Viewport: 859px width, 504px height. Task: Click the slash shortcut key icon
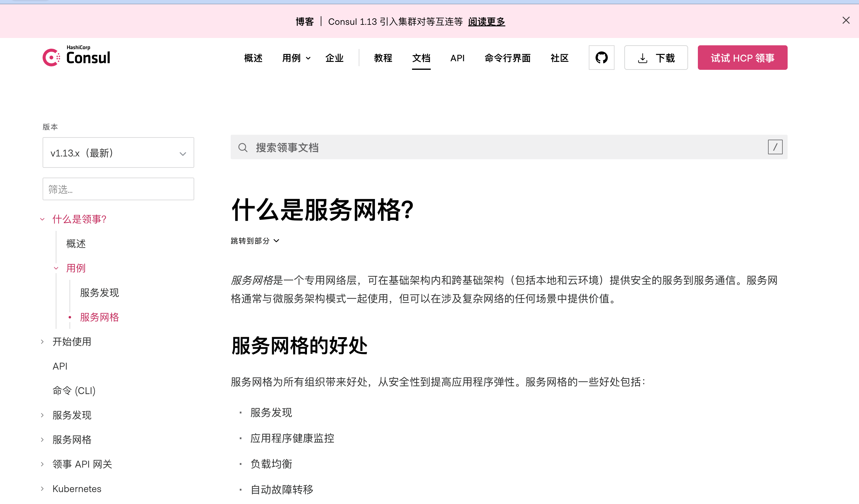click(775, 147)
